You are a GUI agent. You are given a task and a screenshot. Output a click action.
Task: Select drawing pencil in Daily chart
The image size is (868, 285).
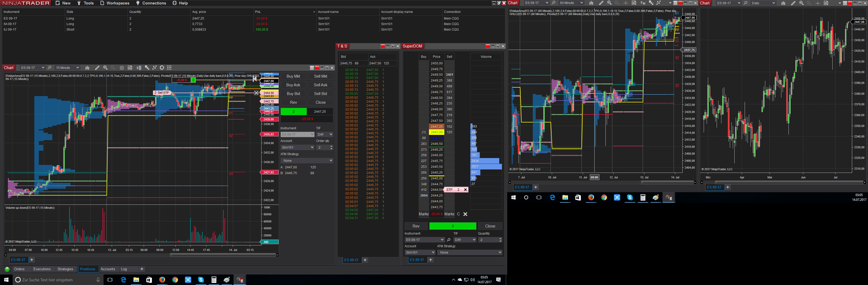point(793,3)
